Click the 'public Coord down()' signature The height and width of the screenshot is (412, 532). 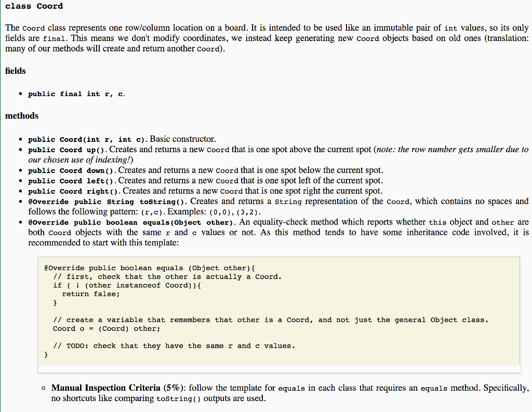coord(72,171)
